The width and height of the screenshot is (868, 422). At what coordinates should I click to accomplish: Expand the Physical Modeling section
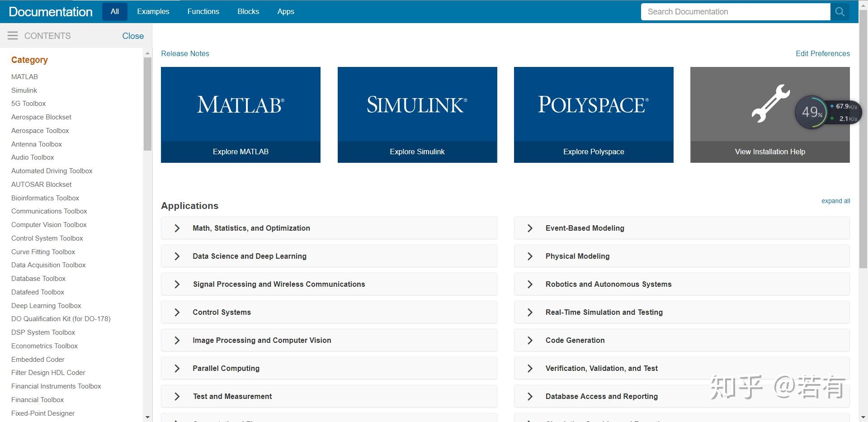(x=682, y=256)
